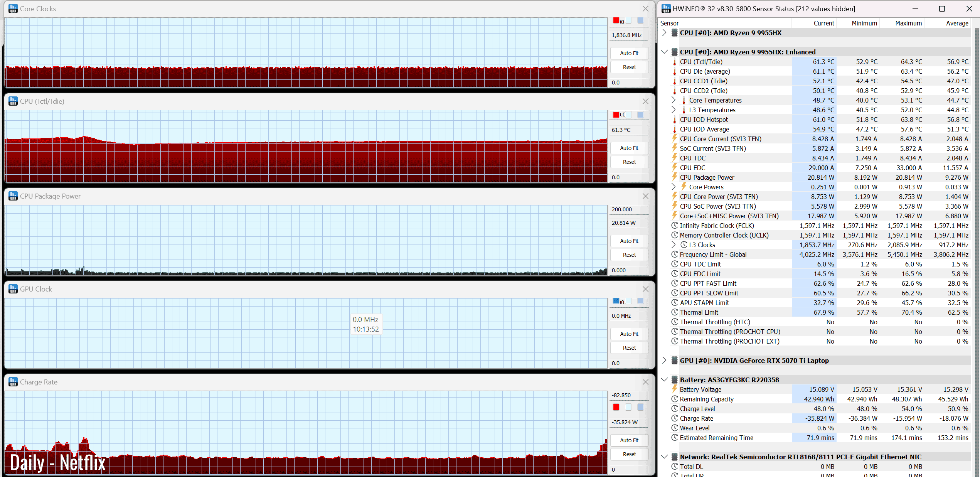Click the red color swatch in the Charge Rate graph
980x477 pixels.
616,407
